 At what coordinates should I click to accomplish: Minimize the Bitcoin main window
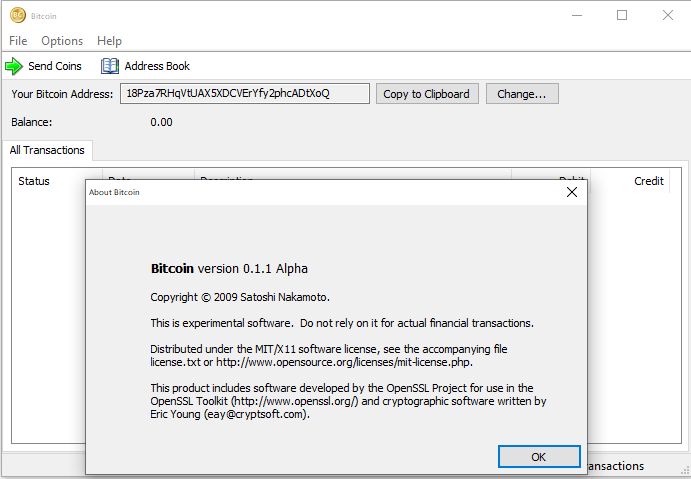pyautogui.click(x=577, y=15)
